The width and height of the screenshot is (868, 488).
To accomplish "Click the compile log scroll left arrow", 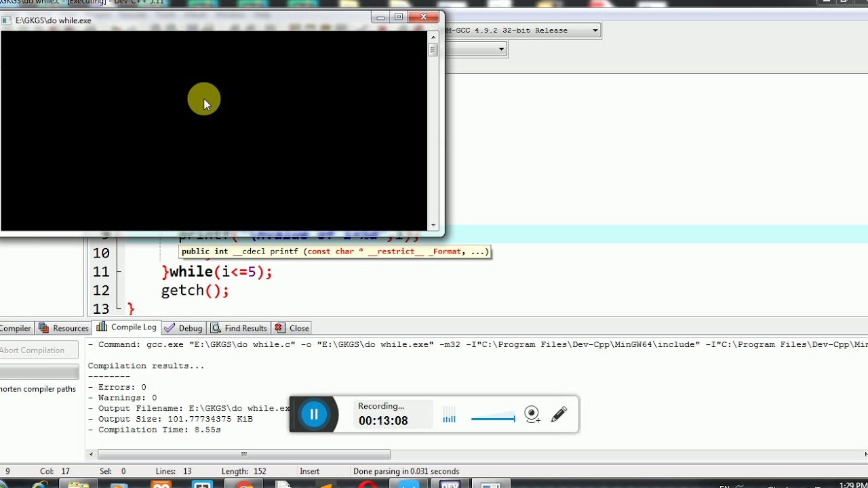I will pos(92,454).
